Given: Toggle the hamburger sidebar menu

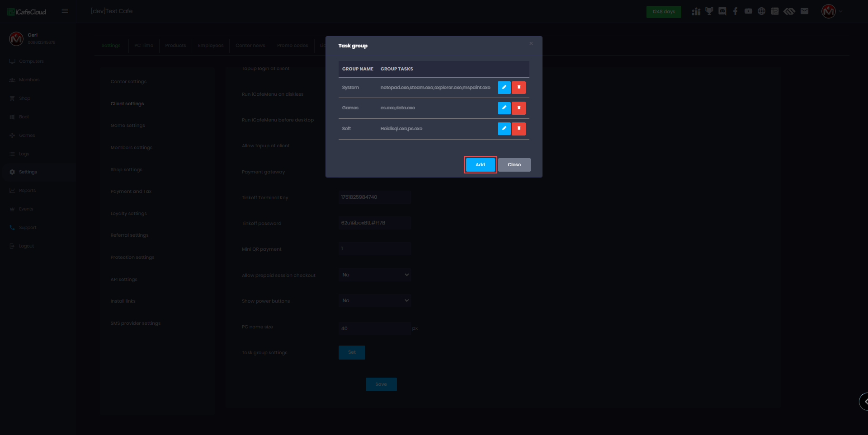Looking at the screenshot, I should click(65, 11).
